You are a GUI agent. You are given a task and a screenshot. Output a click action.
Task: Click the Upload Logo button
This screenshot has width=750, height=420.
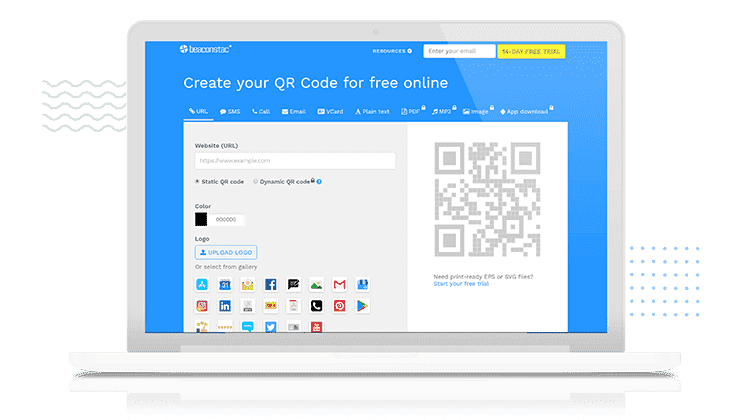pos(226,252)
